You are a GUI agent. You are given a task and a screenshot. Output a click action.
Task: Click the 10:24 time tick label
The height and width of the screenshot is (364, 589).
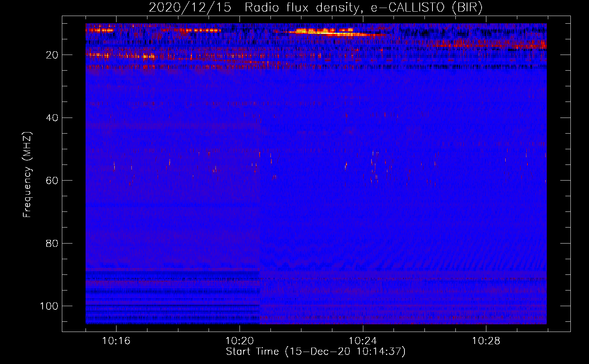pos(363,341)
